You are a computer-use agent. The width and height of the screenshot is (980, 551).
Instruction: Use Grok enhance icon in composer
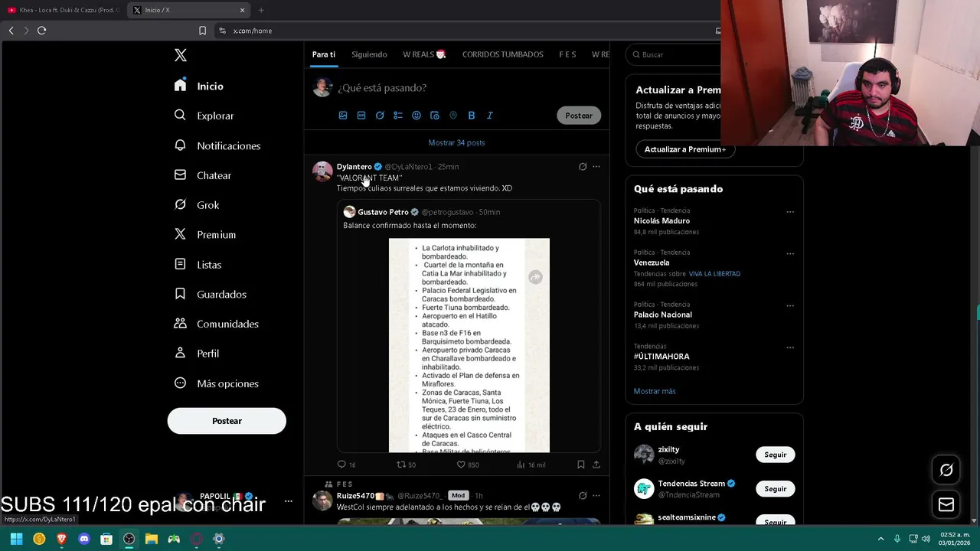[x=380, y=116]
